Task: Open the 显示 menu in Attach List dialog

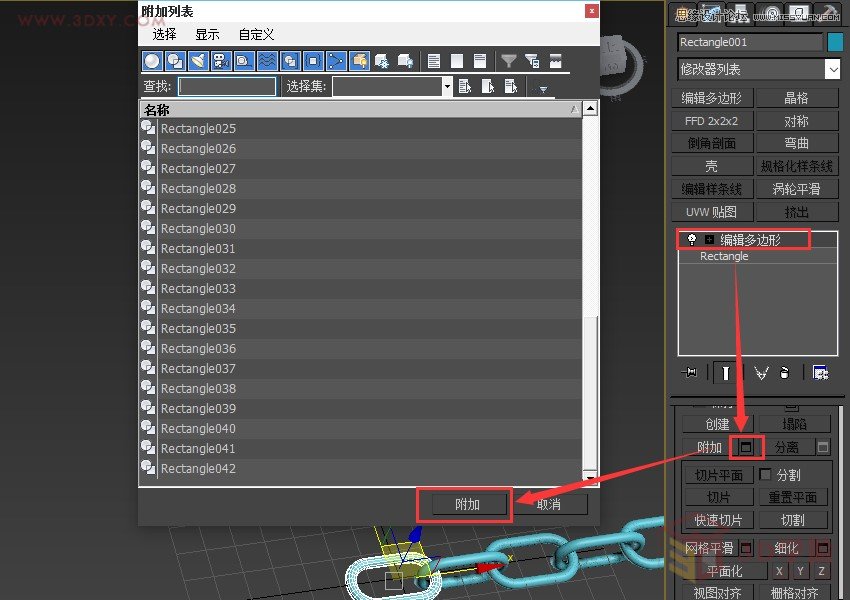Action: (207, 33)
